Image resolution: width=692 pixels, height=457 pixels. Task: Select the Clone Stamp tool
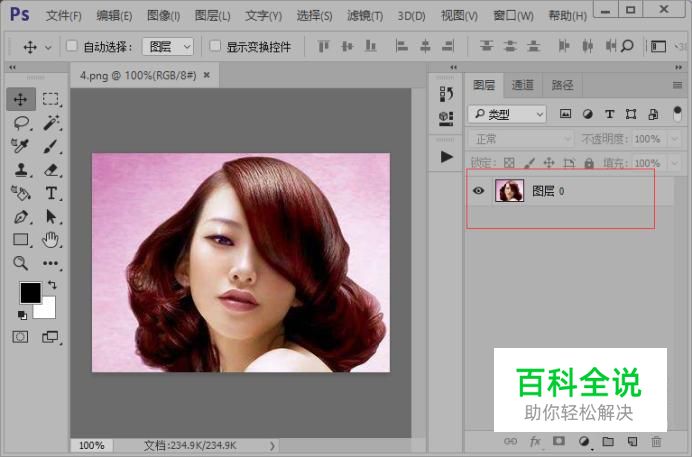[x=21, y=170]
